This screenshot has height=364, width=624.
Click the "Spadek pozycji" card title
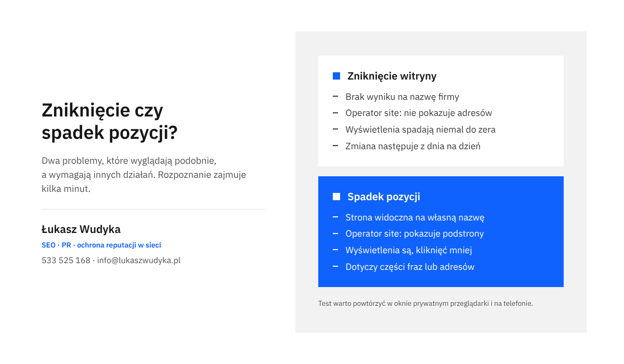point(384,197)
